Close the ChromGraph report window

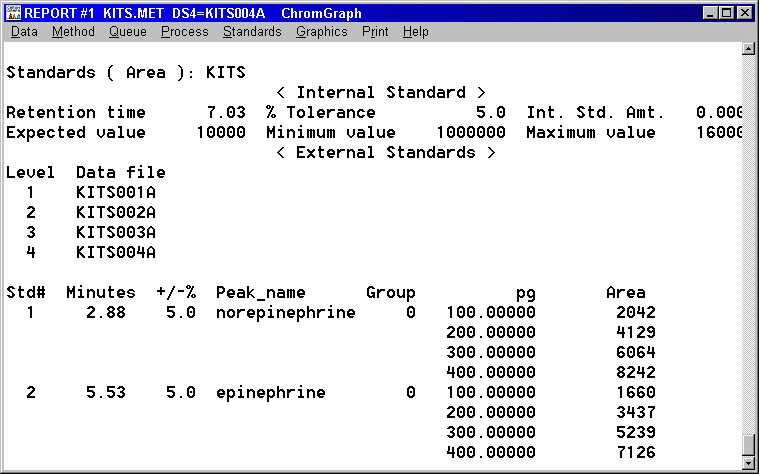744,12
